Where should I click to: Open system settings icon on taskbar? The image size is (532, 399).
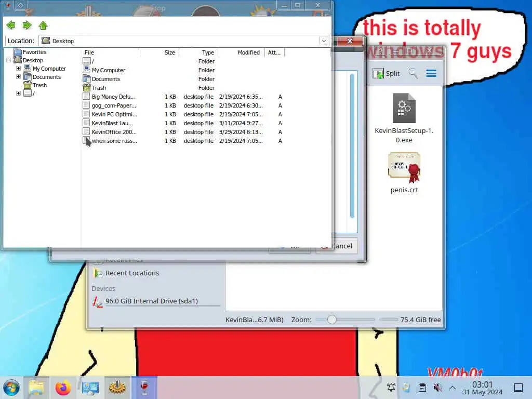tap(90, 388)
